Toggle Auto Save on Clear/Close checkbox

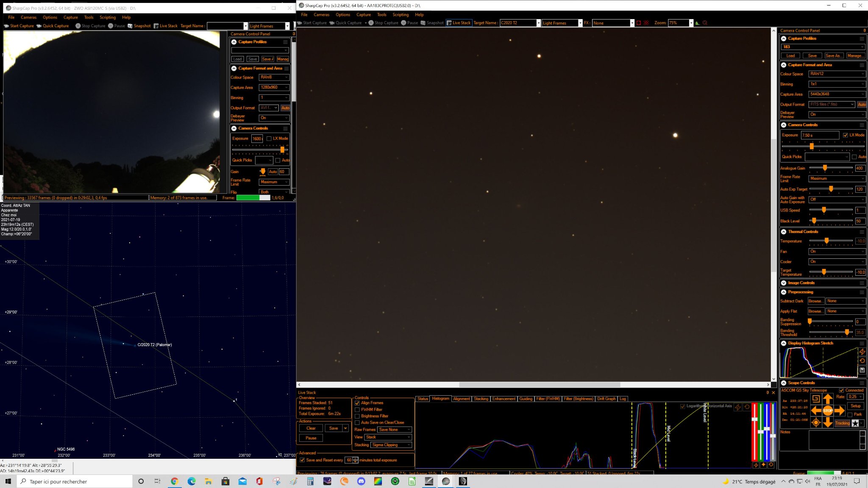tap(357, 422)
